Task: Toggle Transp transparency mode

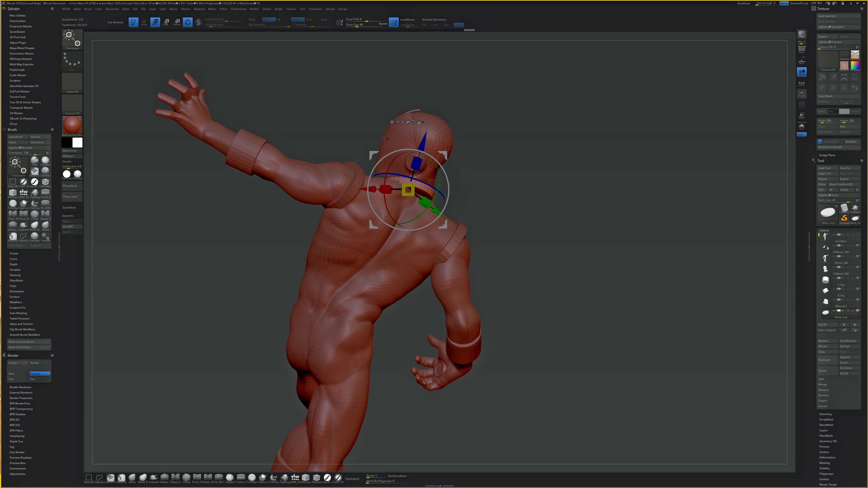Action: tap(802, 115)
